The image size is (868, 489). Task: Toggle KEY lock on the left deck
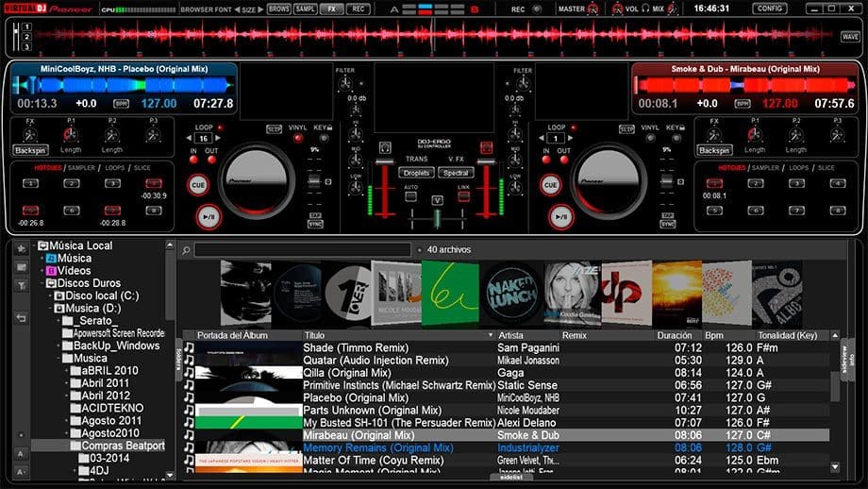point(324,138)
